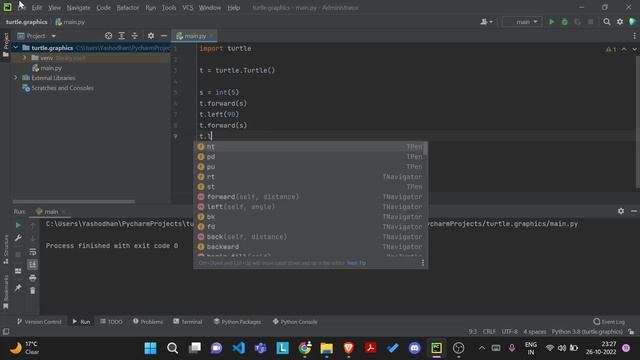Collapse turtle.graphics project root node

pos(16,48)
